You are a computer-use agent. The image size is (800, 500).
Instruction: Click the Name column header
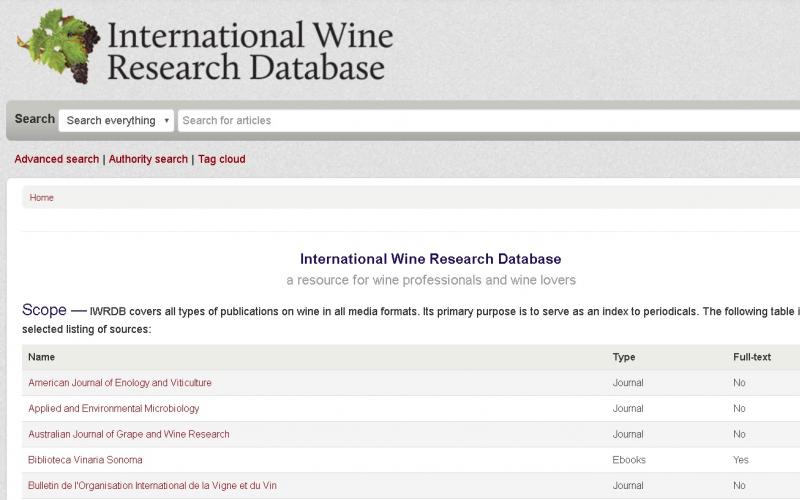click(41, 357)
